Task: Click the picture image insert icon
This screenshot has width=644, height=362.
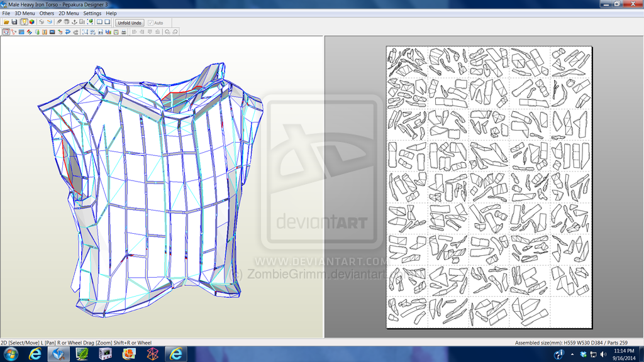Action: [x=52, y=31]
